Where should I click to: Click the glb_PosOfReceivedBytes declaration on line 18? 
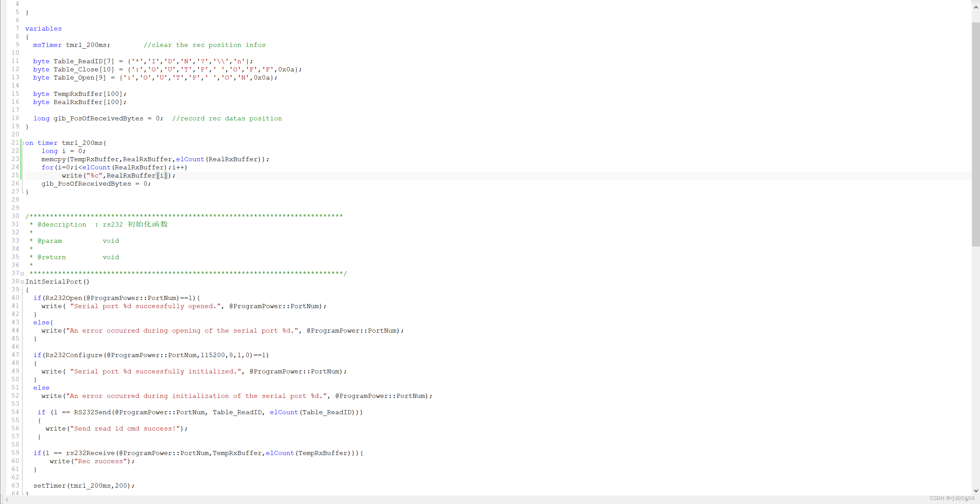pos(98,118)
